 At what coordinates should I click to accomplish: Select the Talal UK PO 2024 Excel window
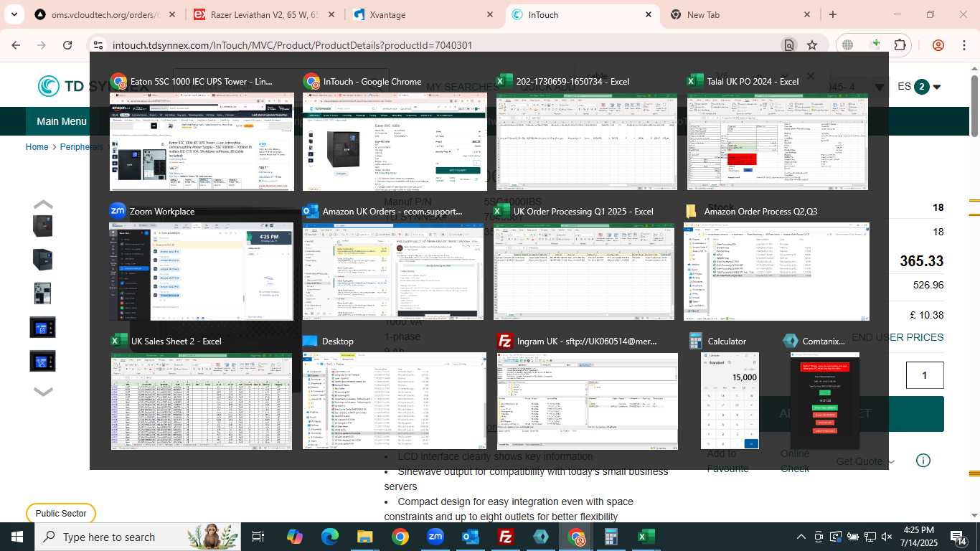click(x=778, y=141)
